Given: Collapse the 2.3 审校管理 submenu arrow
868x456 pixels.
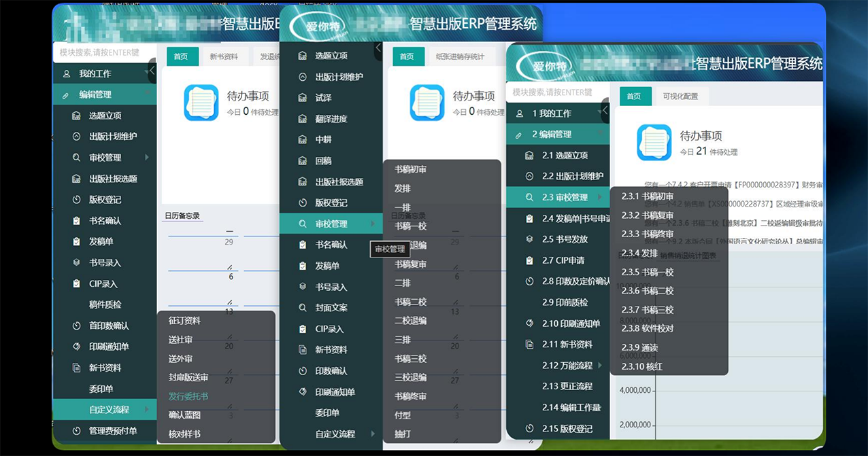Looking at the screenshot, I should tap(599, 198).
